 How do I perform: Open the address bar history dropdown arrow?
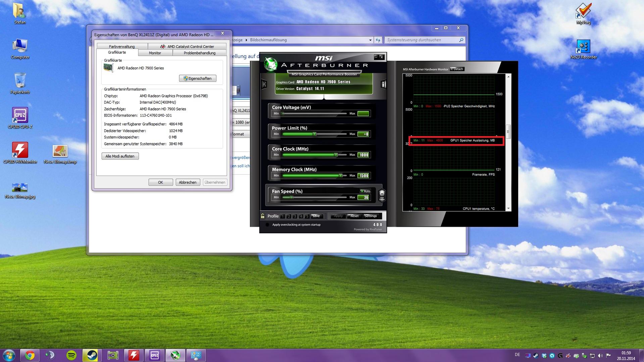(370, 40)
